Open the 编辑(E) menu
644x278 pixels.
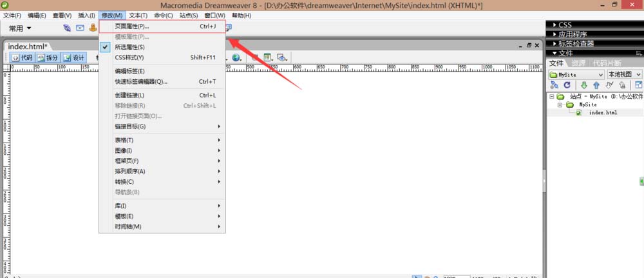tap(37, 15)
